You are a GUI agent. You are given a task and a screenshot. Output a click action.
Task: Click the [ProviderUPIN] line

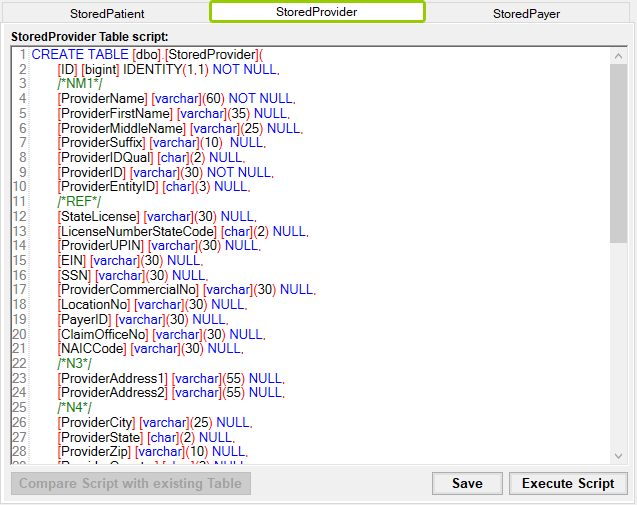coord(159,245)
